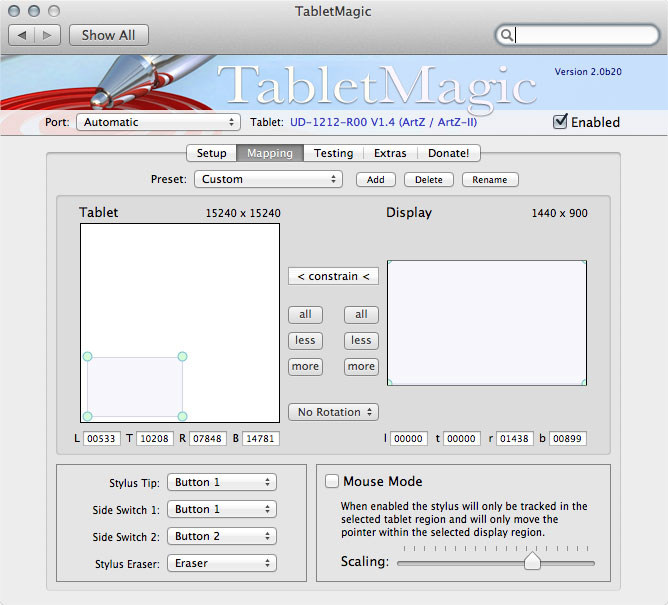Click the display b field 00899
668x605 pixels.
click(x=568, y=438)
